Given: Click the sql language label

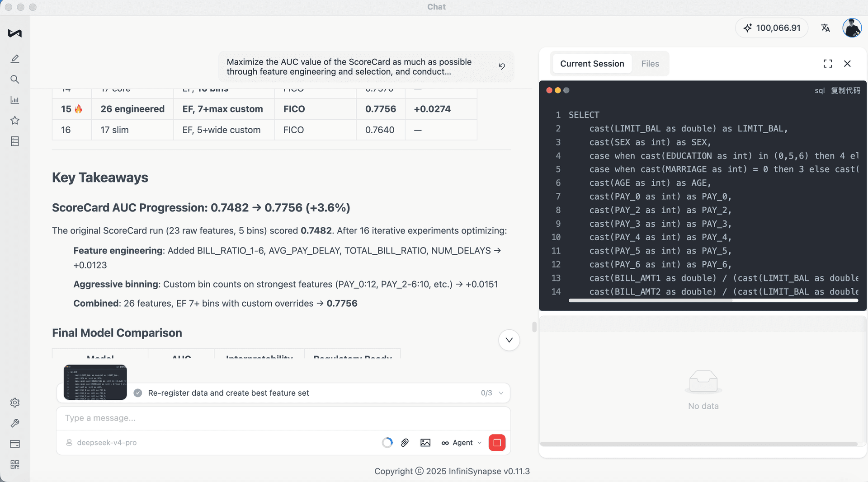Looking at the screenshot, I should coord(820,90).
